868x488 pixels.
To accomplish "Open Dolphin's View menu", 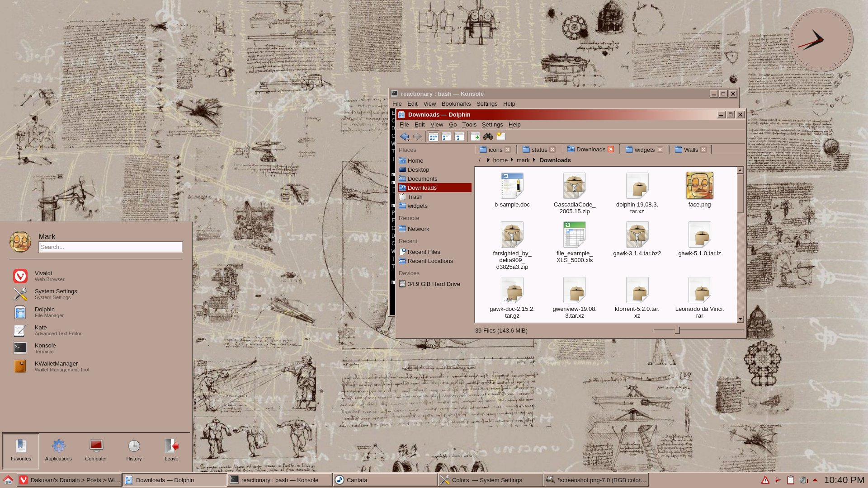I will 436,125.
